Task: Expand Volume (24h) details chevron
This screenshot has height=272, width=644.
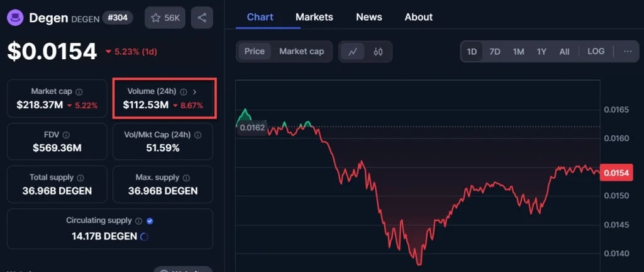Action: (194, 92)
